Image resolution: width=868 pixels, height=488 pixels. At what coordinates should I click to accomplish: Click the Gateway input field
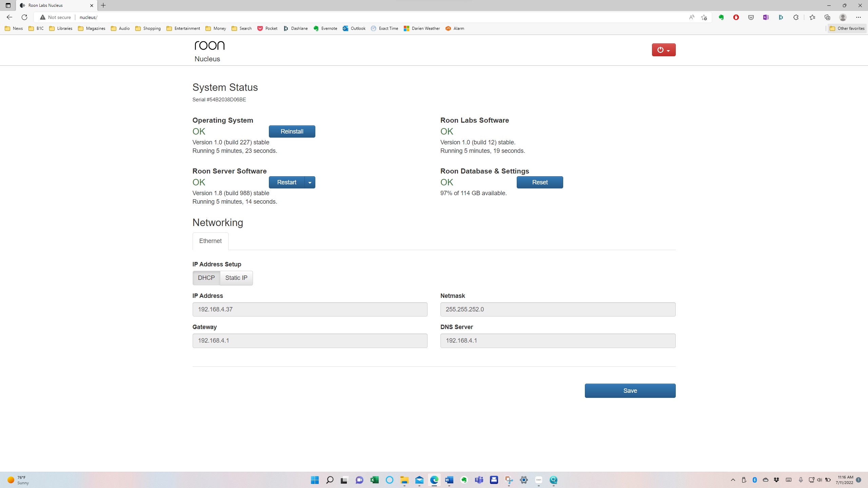click(x=310, y=341)
